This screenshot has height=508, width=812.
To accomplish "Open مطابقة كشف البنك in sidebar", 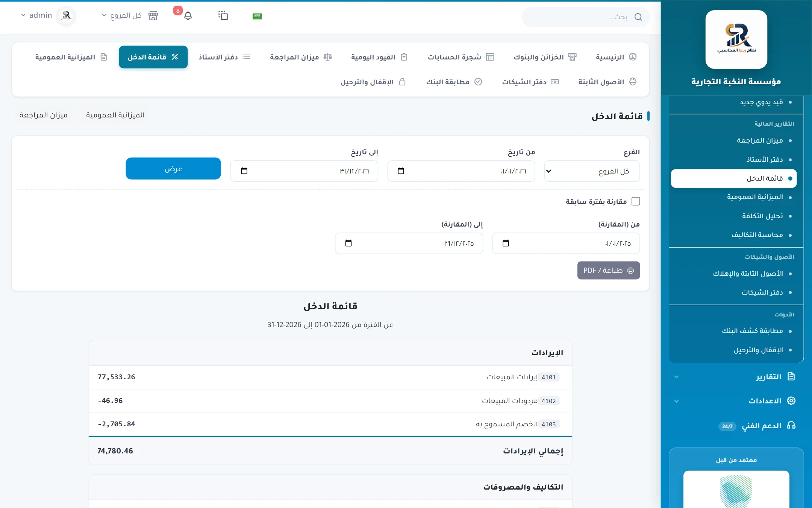I will (x=752, y=331).
